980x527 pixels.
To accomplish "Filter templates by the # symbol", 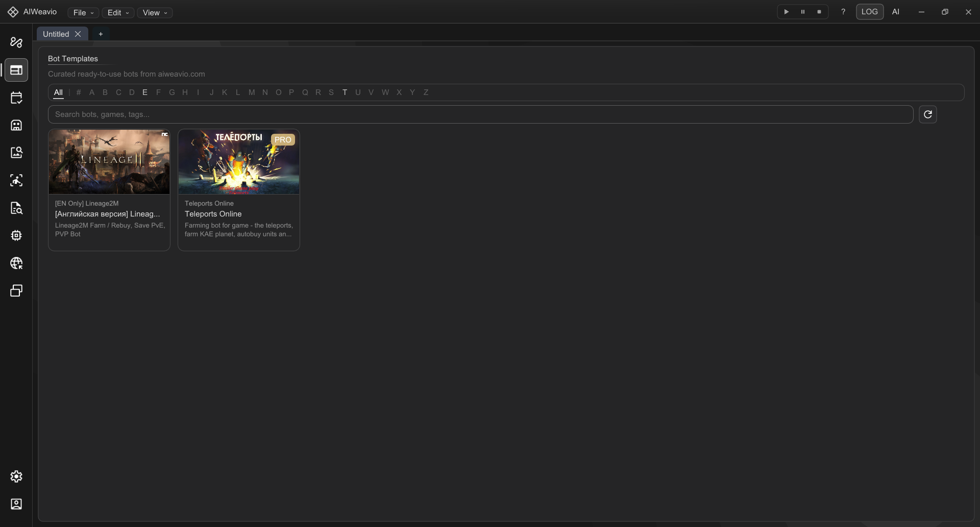I will 79,92.
